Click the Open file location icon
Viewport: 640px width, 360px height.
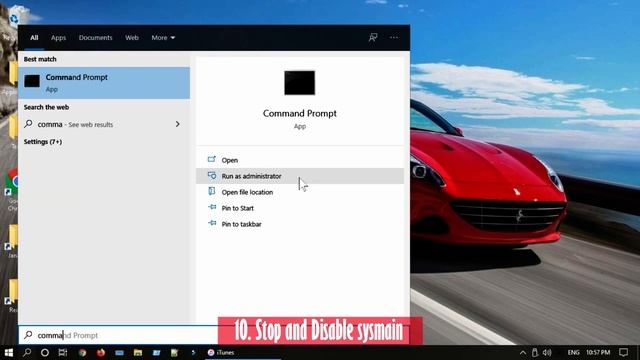(x=211, y=191)
